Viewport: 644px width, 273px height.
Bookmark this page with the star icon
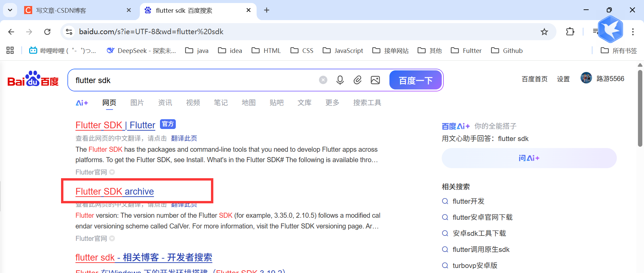point(544,32)
